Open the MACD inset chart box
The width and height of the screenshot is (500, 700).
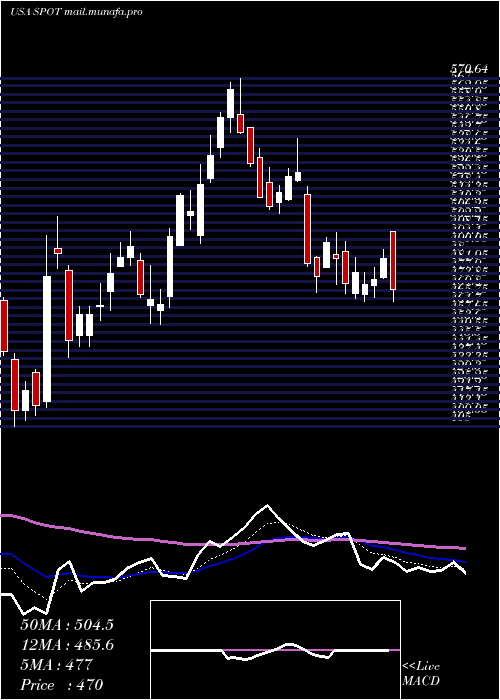pyautogui.click(x=275, y=650)
